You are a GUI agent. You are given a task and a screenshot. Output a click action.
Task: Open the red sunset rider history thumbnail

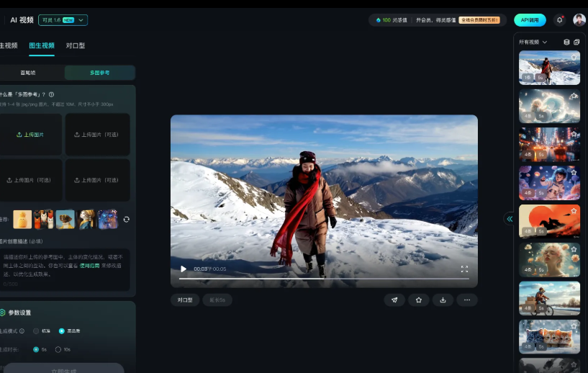pos(549,221)
